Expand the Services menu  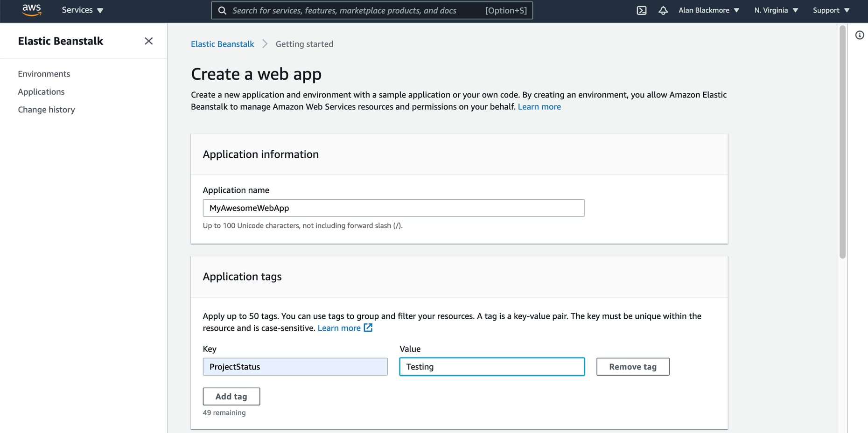[82, 10]
